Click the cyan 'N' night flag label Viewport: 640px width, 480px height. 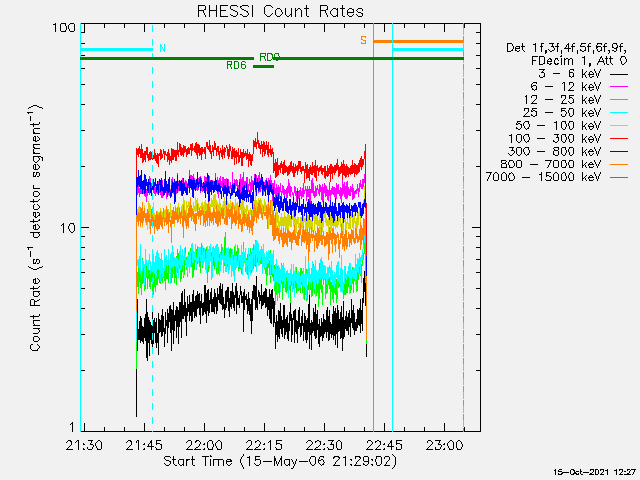[162, 48]
